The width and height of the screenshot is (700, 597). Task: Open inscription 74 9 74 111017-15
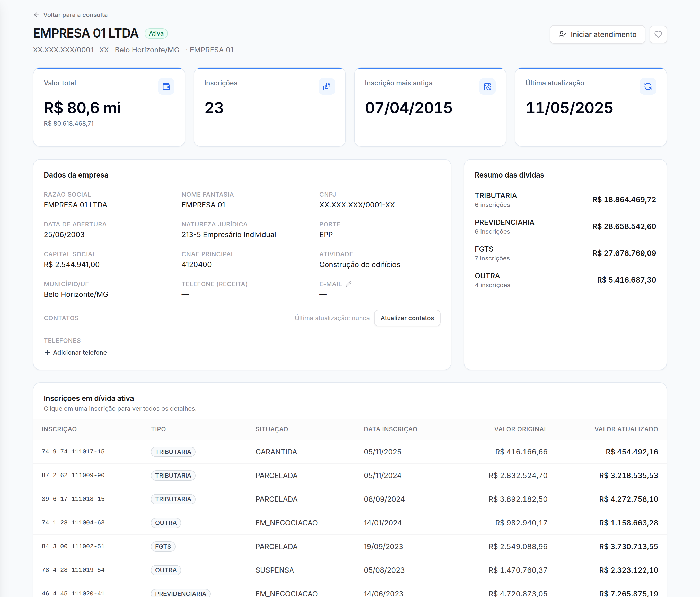click(73, 452)
